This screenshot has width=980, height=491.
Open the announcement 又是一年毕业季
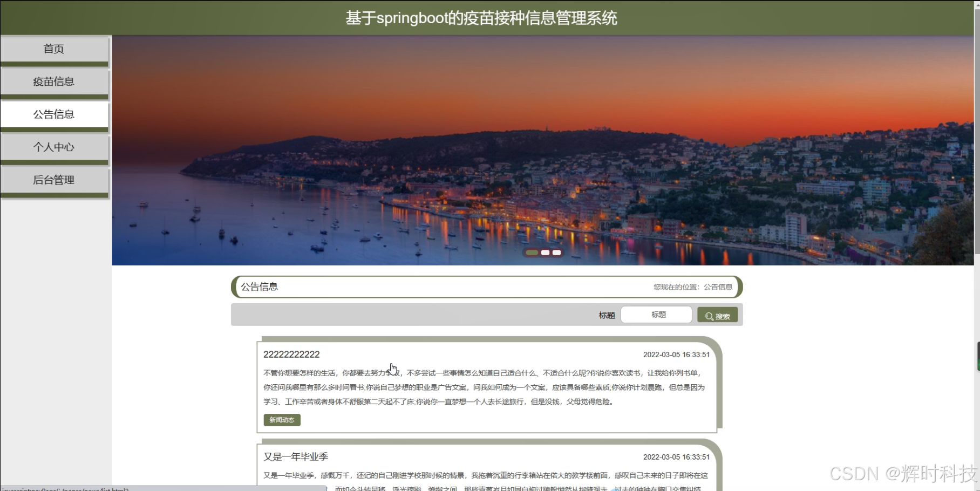point(296,456)
